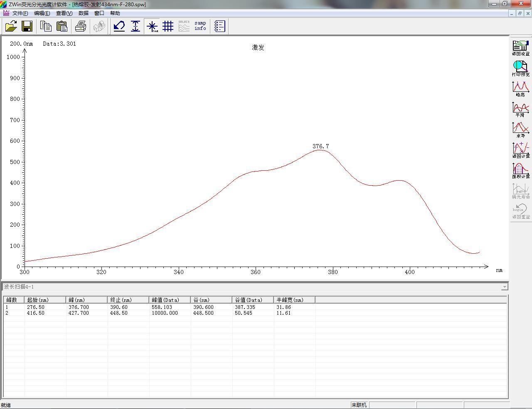Click the 376.7 peak label on curve
Image resolution: width=532 pixels, height=409 pixels.
(x=320, y=146)
